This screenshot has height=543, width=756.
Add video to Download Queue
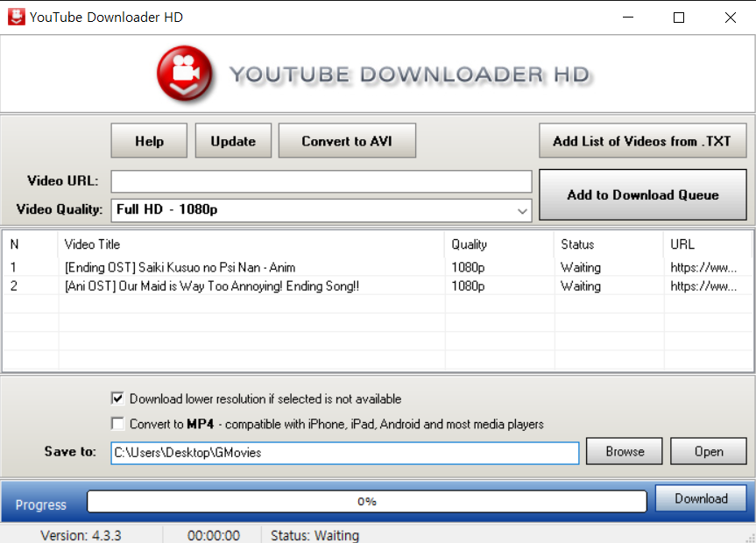coord(643,194)
